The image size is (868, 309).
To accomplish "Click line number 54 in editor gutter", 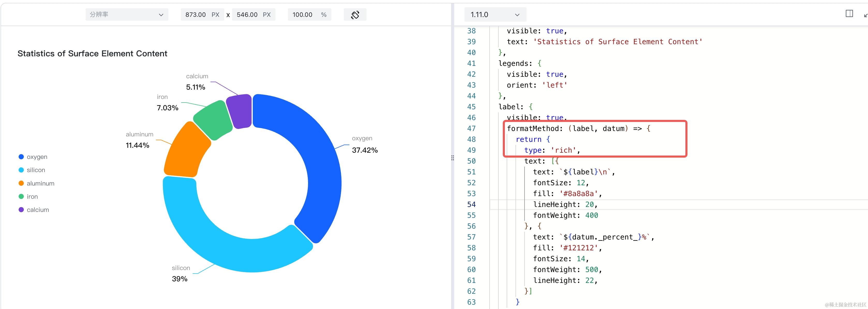I will point(472,204).
